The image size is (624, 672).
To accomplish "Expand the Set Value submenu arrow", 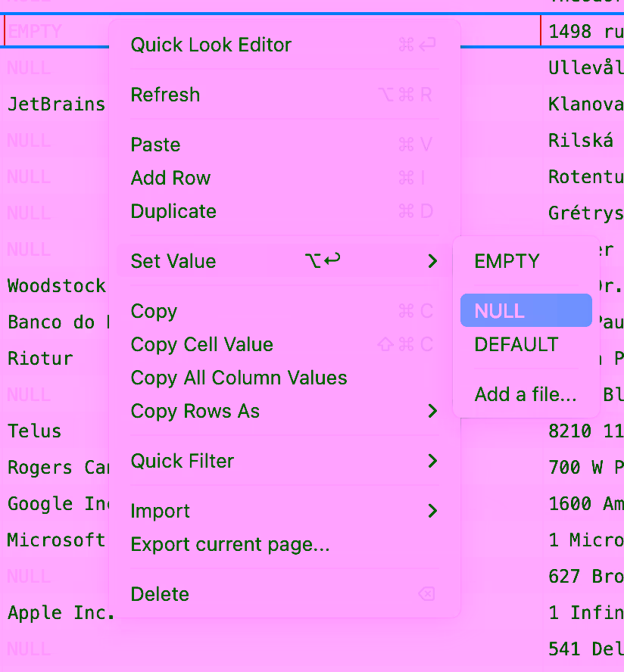I will 432,261.
